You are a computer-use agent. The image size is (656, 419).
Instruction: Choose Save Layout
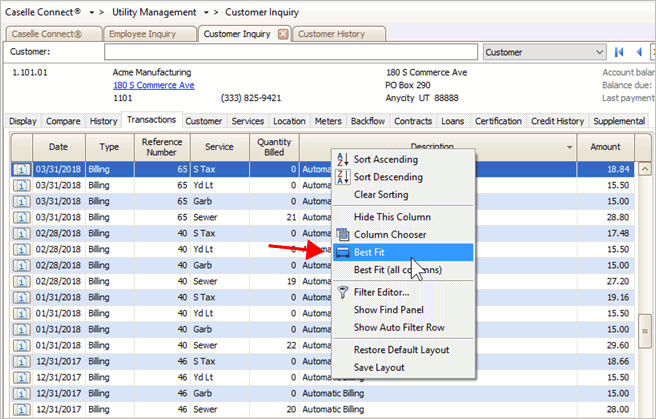(x=405, y=368)
